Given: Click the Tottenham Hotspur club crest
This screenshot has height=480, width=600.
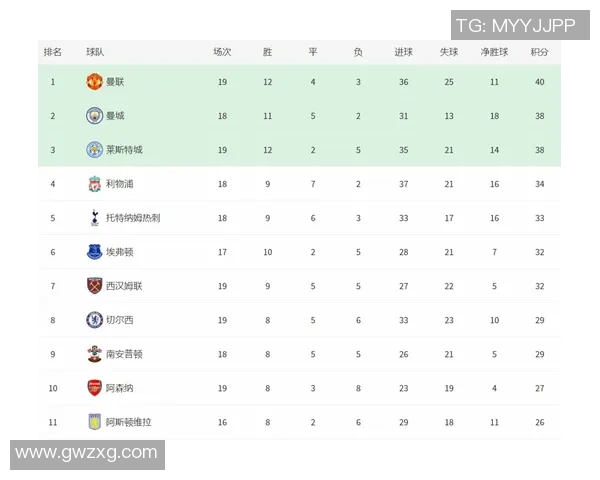Looking at the screenshot, I should pos(95,218).
